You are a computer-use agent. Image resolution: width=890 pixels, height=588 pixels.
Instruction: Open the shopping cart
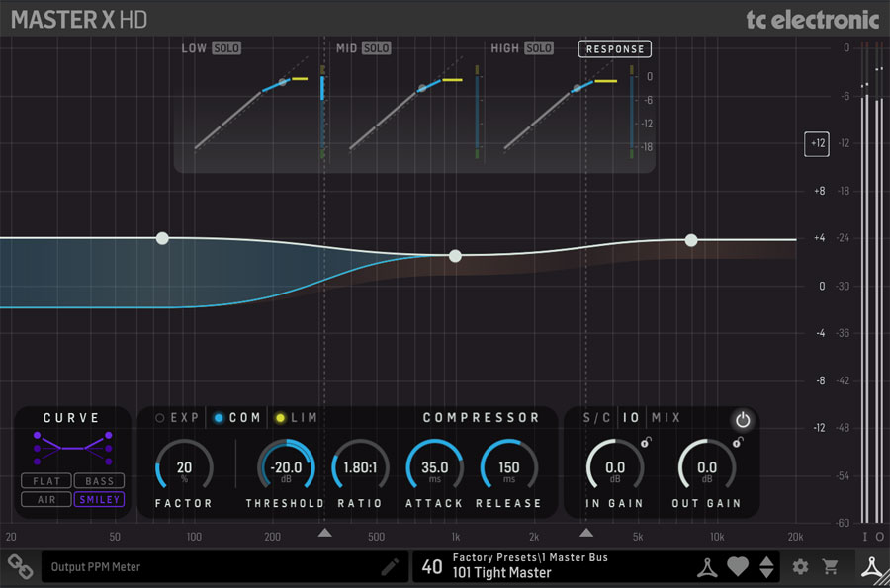[x=831, y=566]
